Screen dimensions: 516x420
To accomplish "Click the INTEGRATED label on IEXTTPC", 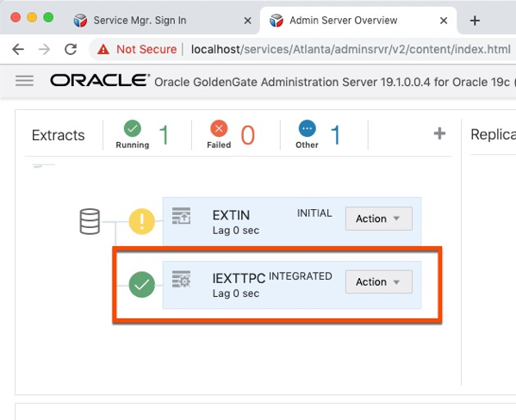I will (x=301, y=276).
